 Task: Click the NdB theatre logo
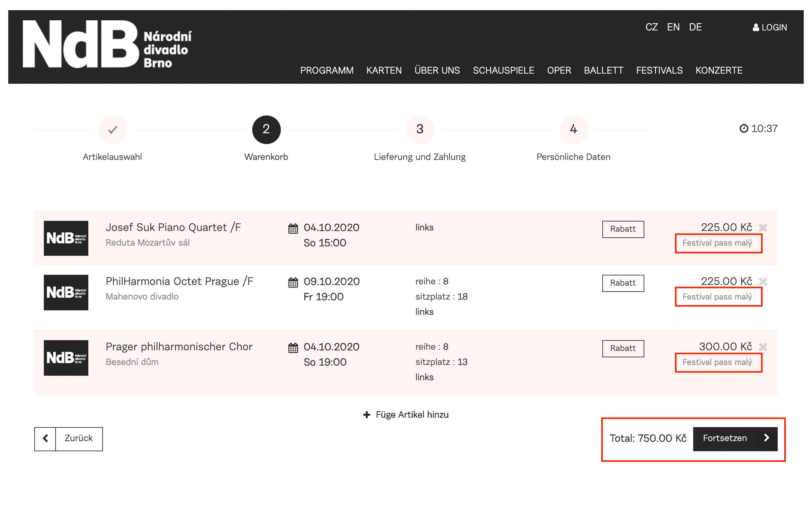click(107, 44)
